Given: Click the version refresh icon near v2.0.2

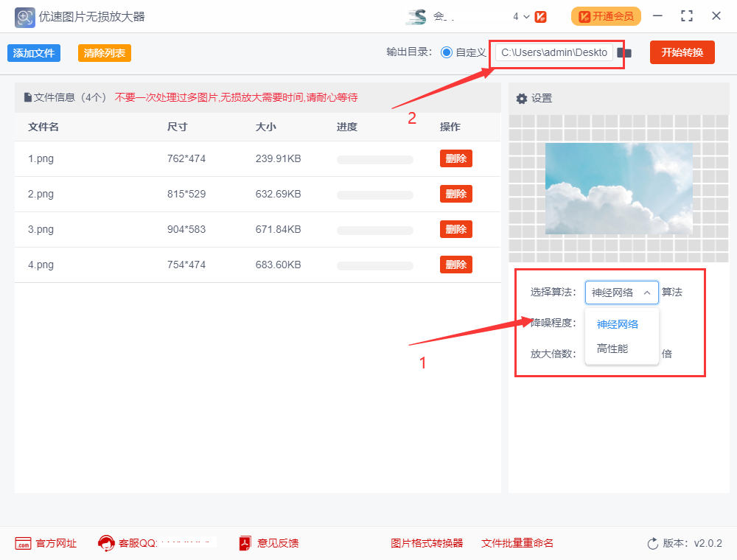Looking at the screenshot, I should click(652, 543).
